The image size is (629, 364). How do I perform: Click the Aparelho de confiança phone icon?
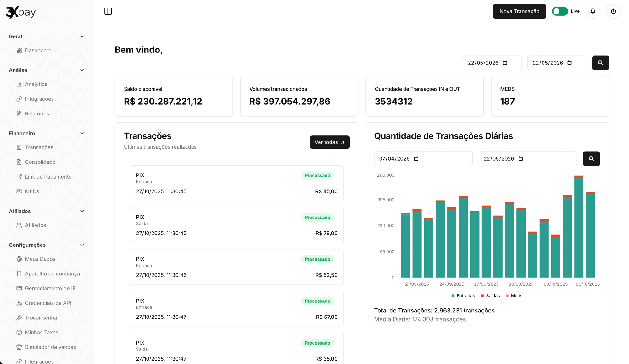pos(19,274)
